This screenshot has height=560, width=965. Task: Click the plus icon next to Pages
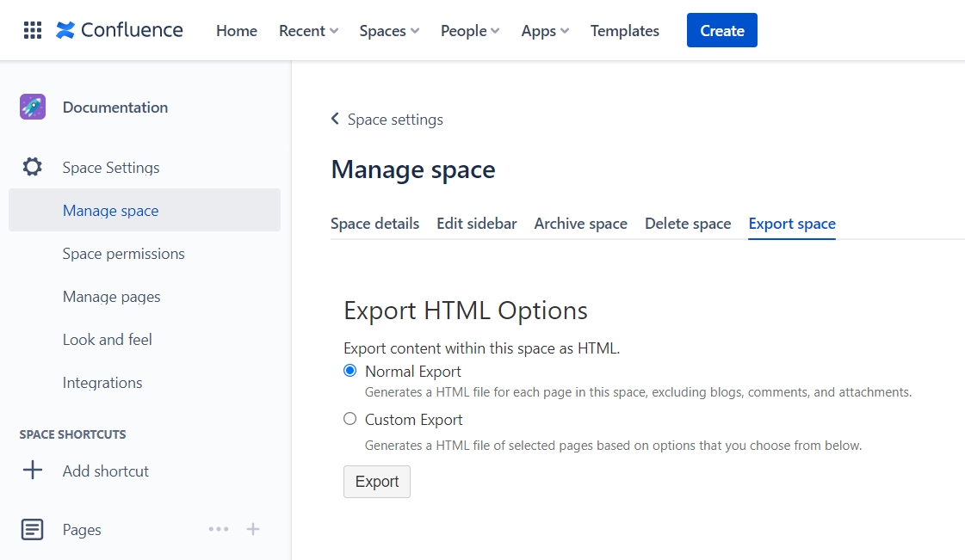253,529
